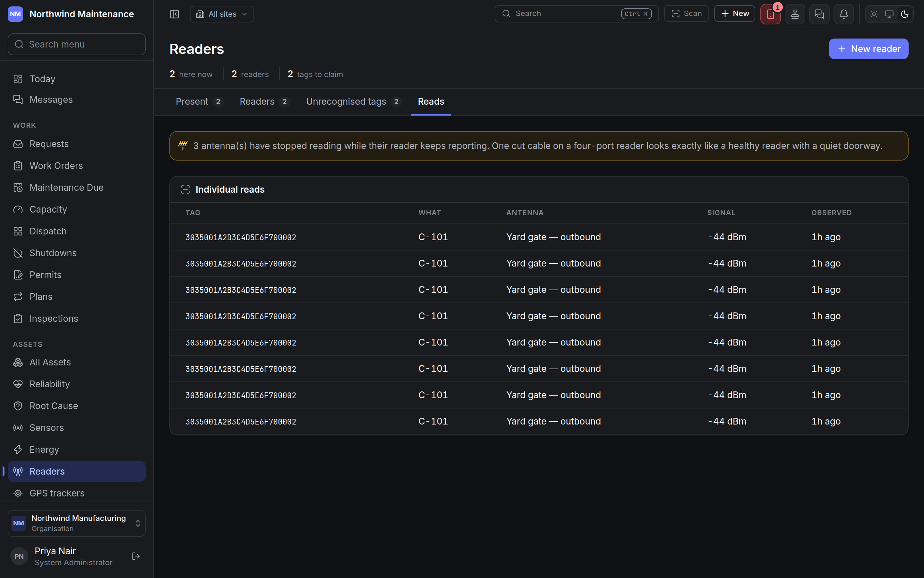Open Permits page
This screenshot has height=578, width=924.
[x=77, y=275]
